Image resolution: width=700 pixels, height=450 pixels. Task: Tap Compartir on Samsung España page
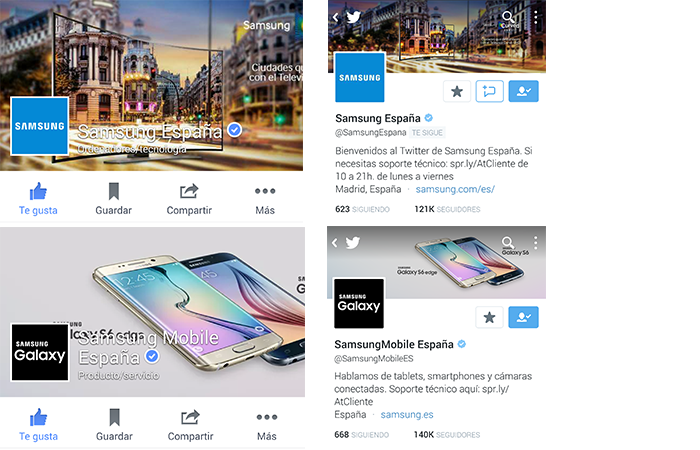click(x=189, y=199)
